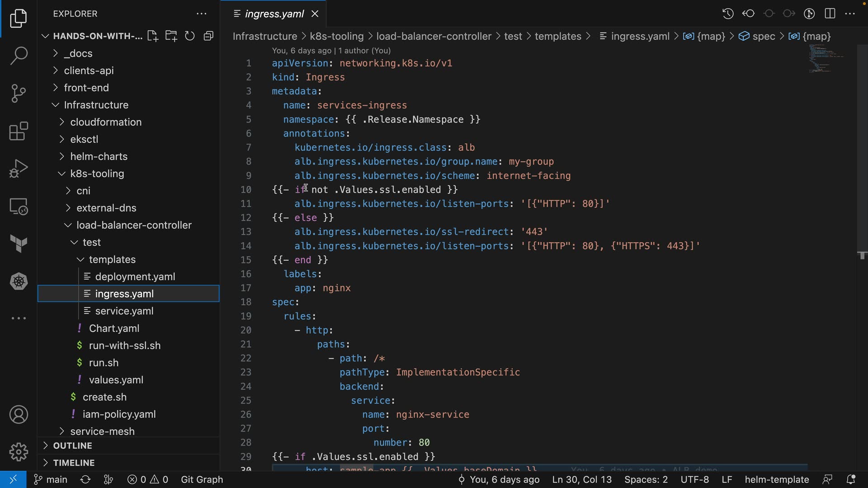Open the Run and Debug view
The image size is (868, 488).
19,169
